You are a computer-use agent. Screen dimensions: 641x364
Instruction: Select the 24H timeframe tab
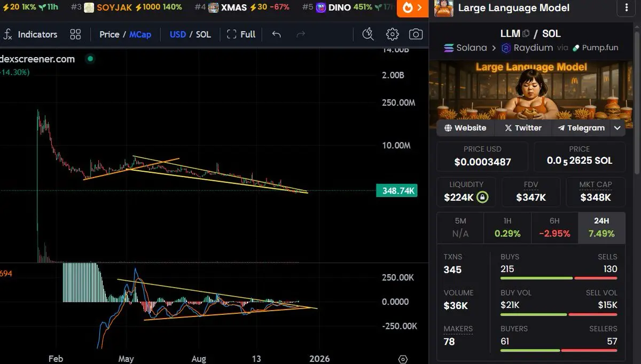tap(601, 228)
